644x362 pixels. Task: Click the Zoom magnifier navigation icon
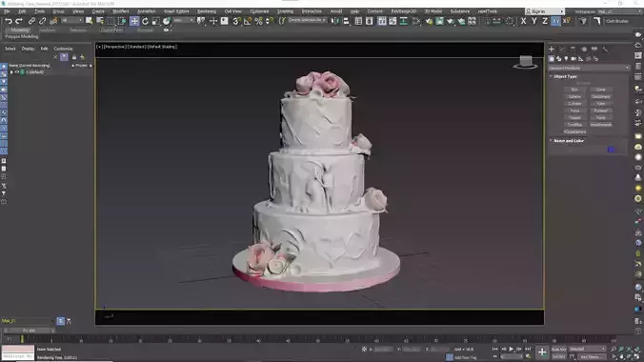(614, 350)
